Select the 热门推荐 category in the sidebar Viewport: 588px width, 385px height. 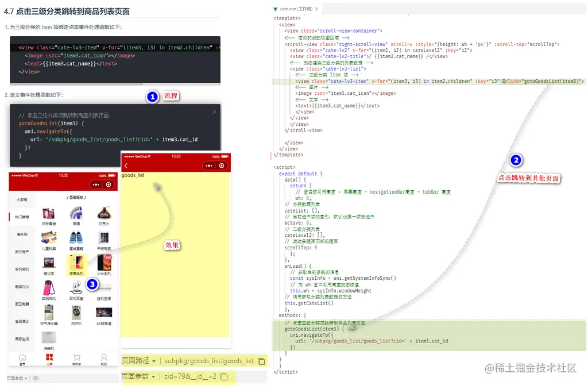[22, 217]
